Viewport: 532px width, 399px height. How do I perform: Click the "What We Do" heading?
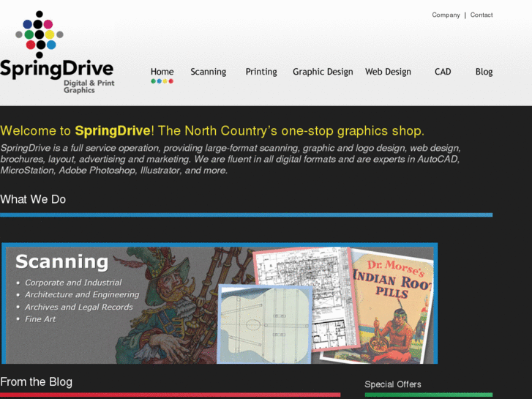pos(33,199)
